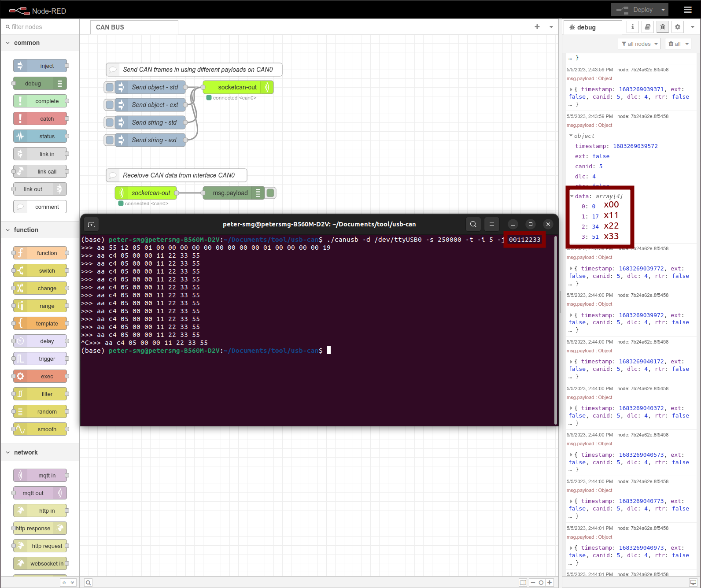Select the catch node in palette
Viewport: 701px width, 588px height.
tap(40, 118)
